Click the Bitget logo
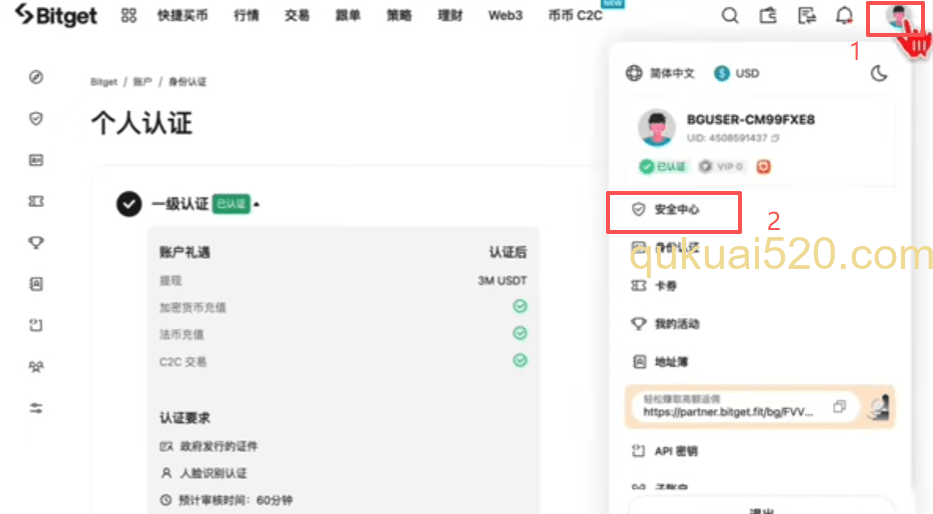The image size is (933, 514). 56,15
